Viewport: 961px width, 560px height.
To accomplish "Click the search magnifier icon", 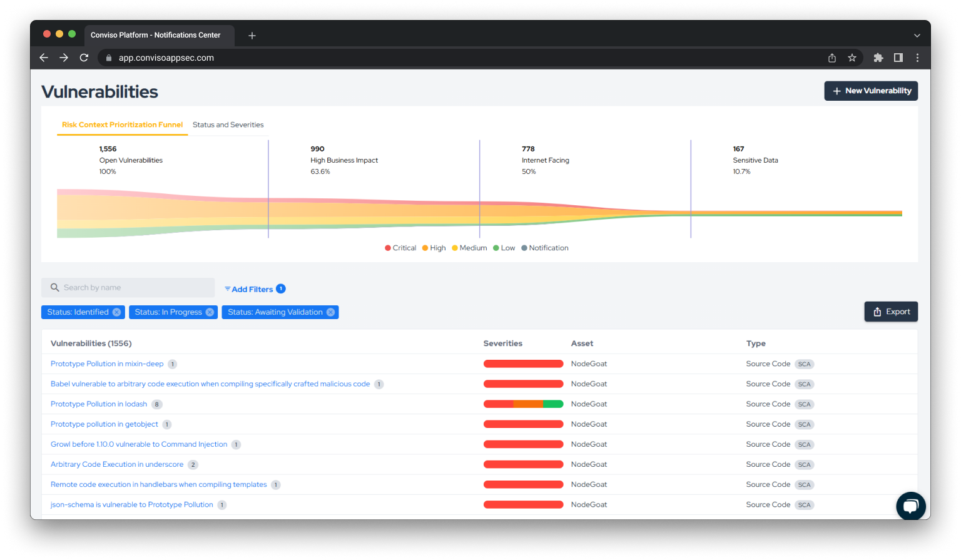I will [x=55, y=288].
